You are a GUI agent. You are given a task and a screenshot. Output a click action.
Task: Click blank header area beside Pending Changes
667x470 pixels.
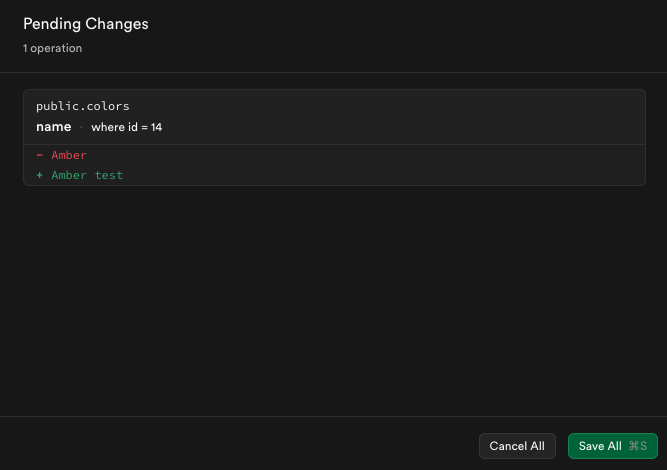coord(404,34)
